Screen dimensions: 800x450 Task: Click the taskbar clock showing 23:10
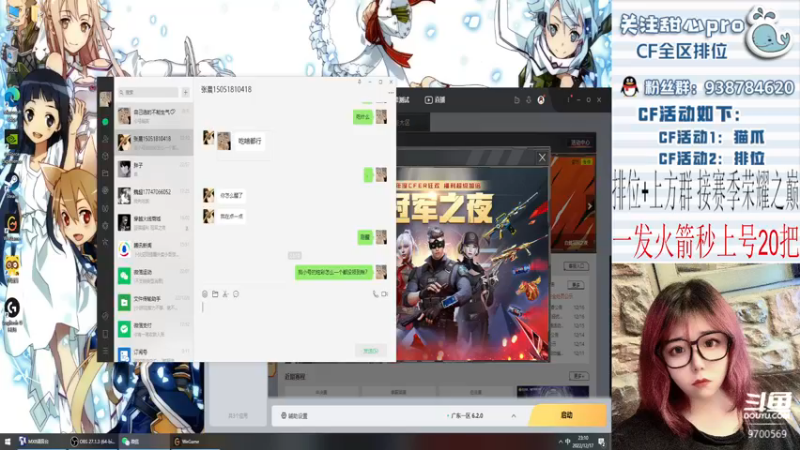tap(583, 442)
